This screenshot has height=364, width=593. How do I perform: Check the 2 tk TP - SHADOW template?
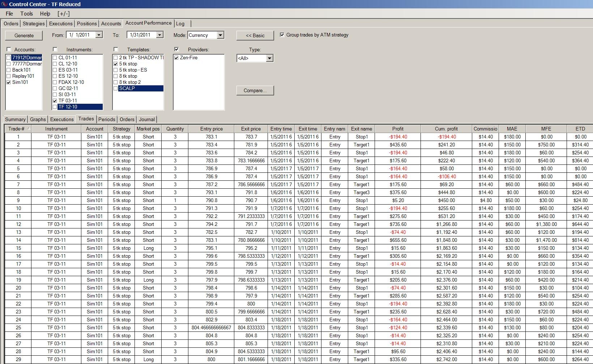coord(116,57)
